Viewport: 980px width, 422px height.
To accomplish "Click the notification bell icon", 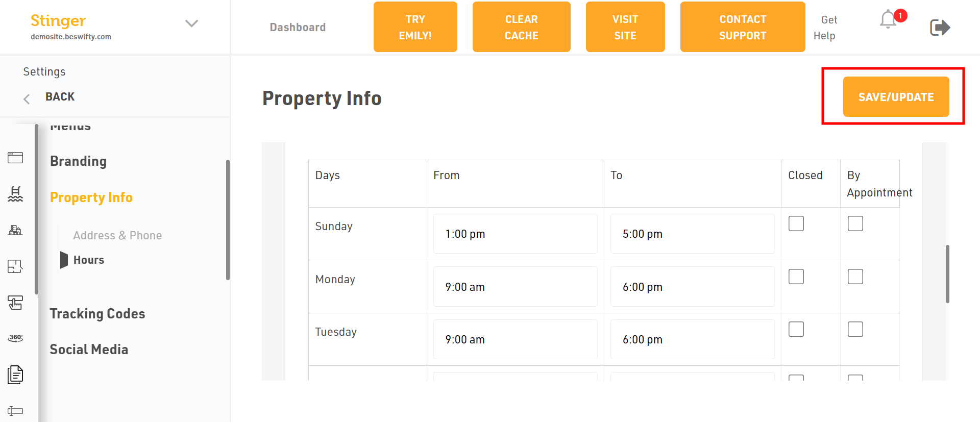I will tap(888, 19).
